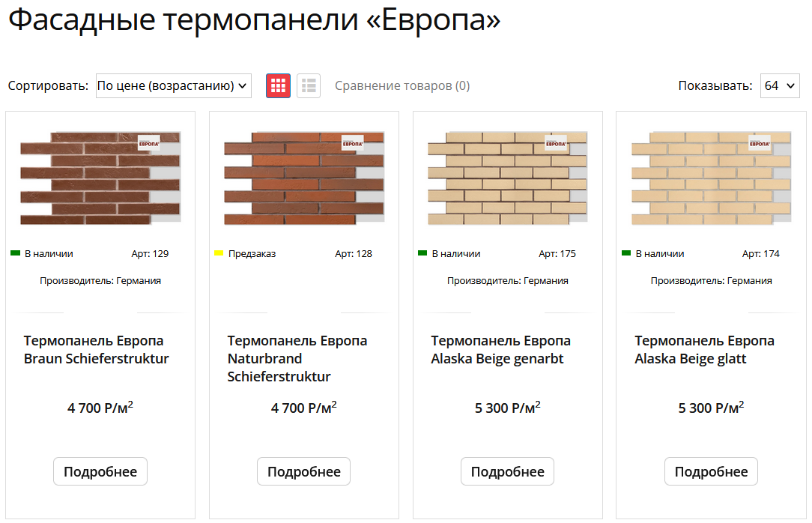Viewport: 812px width, 523px height.
Task: Click the 'Предзаказ' status text
Action: [252, 254]
